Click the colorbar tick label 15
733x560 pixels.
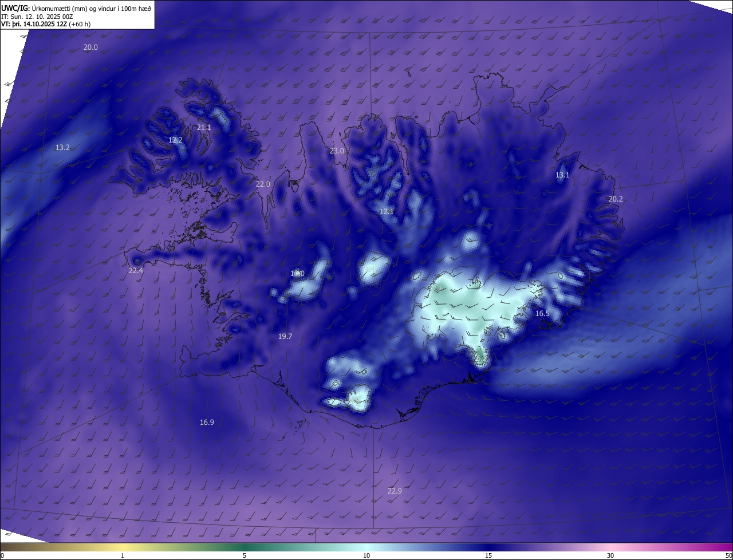point(488,556)
